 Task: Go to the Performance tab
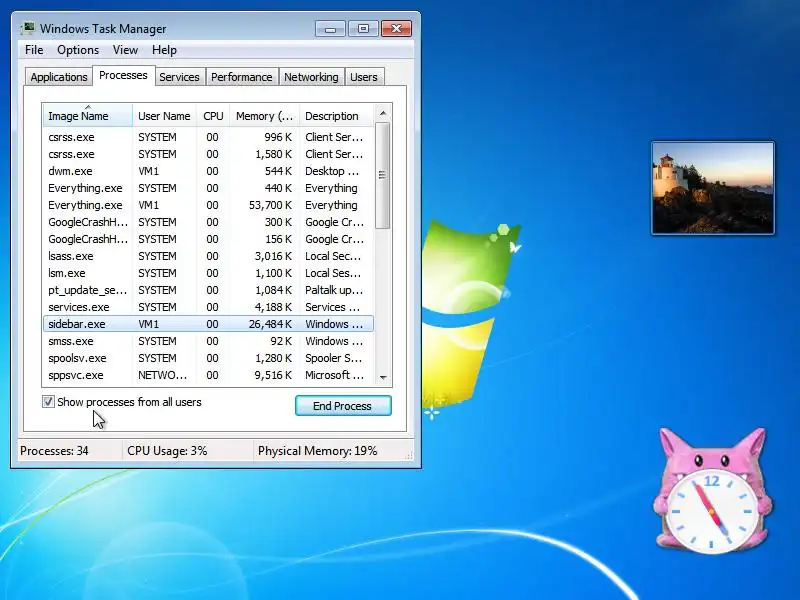[x=242, y=77]
